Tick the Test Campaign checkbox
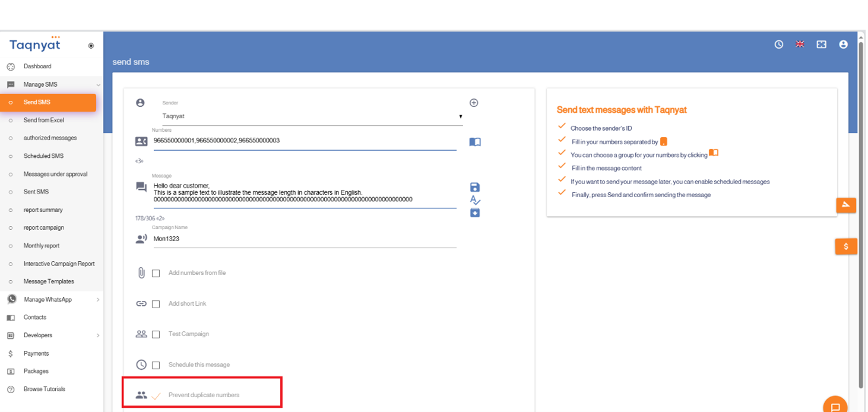 (x=156, y=334)
